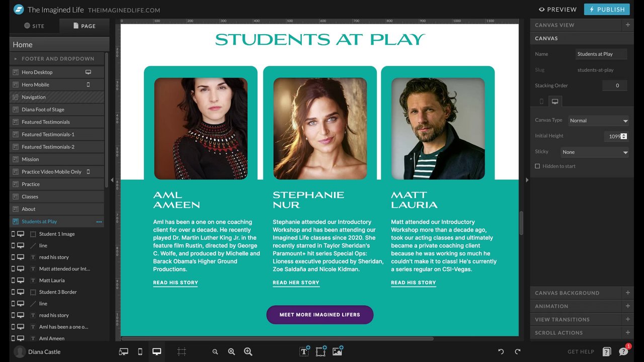Click the zoom in magnifier icon

coord(248,351)
